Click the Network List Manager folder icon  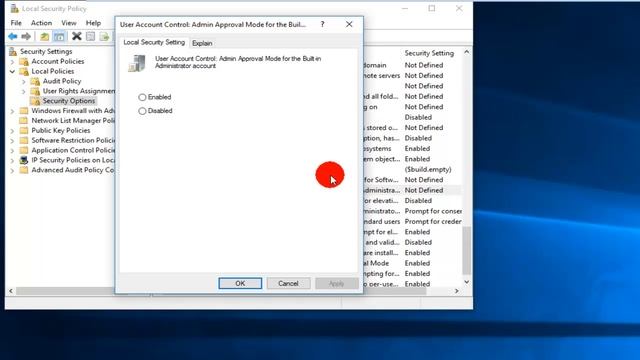click(24, 120)
